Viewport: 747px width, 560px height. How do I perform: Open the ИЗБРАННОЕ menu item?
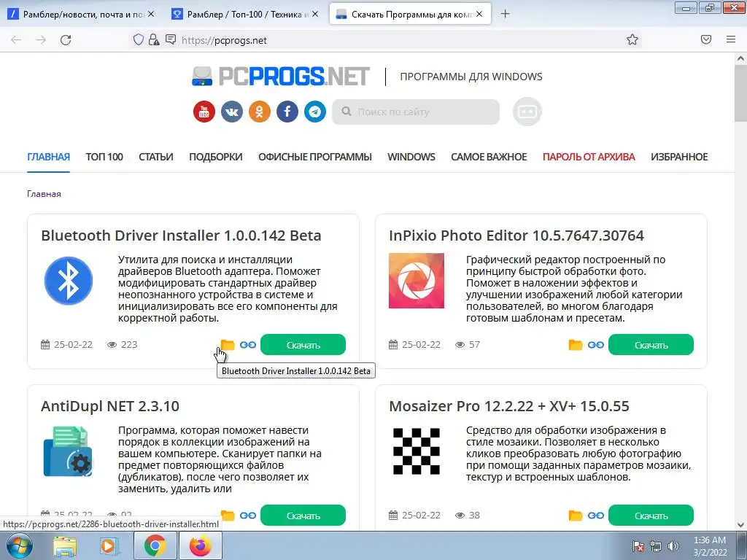(679, 157)
